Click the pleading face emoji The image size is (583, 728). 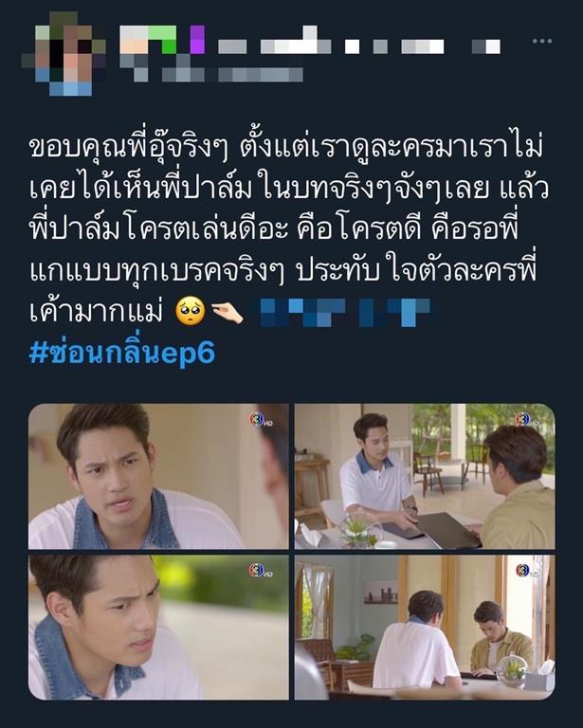click(191, 312)
